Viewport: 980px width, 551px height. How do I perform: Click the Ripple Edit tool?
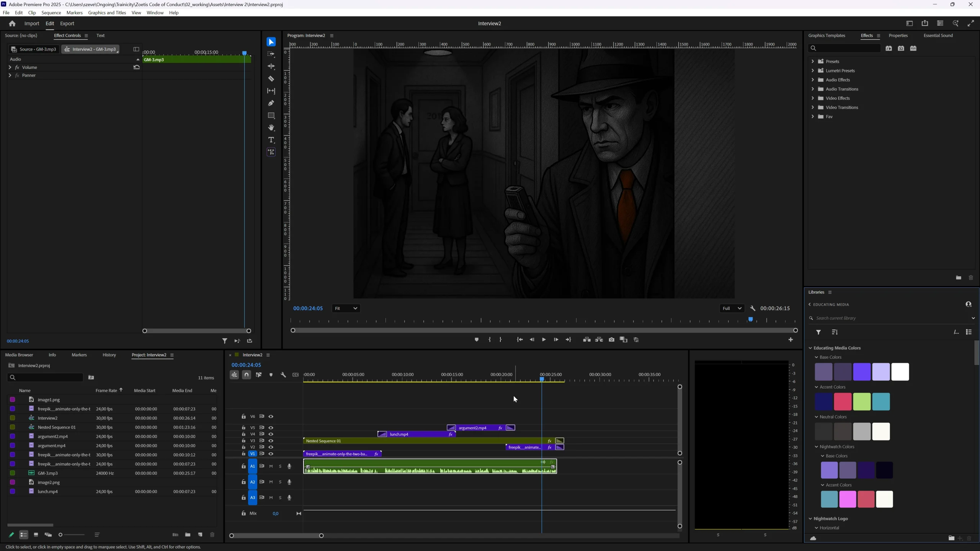pos(271,67)
